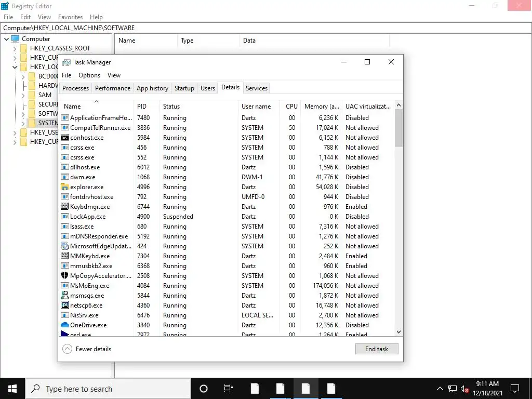
Task: Switch to the Services tab
Action: point(257,88)
